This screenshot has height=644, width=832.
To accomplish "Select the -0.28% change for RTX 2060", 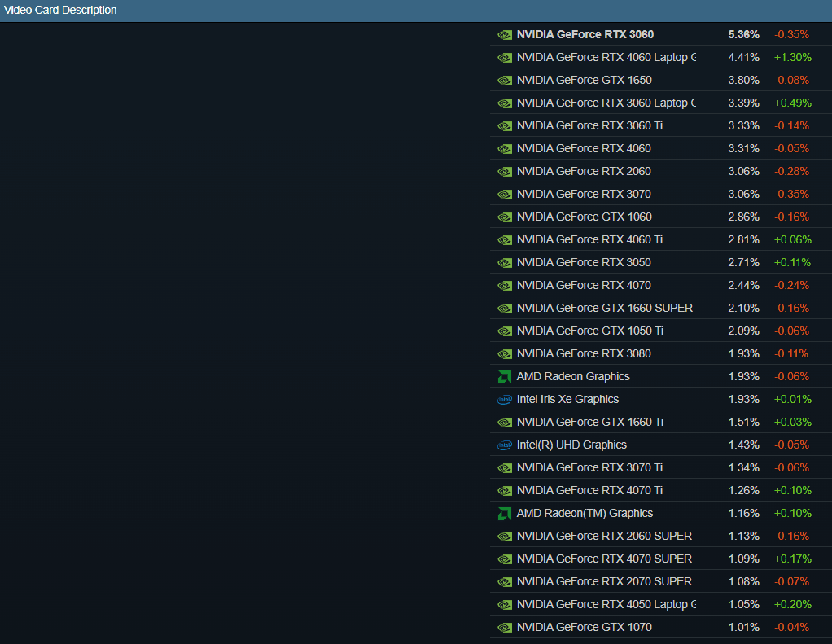I will click(x=791, y=171).
